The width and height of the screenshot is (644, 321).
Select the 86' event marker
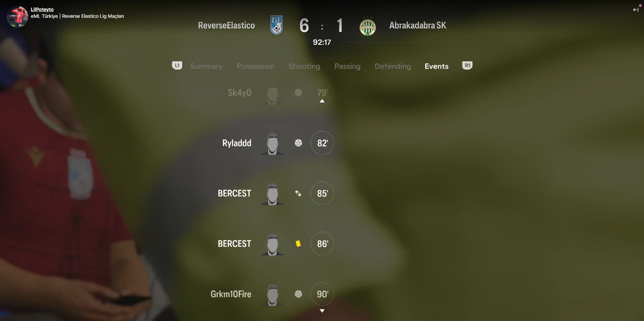click(322, 244)
